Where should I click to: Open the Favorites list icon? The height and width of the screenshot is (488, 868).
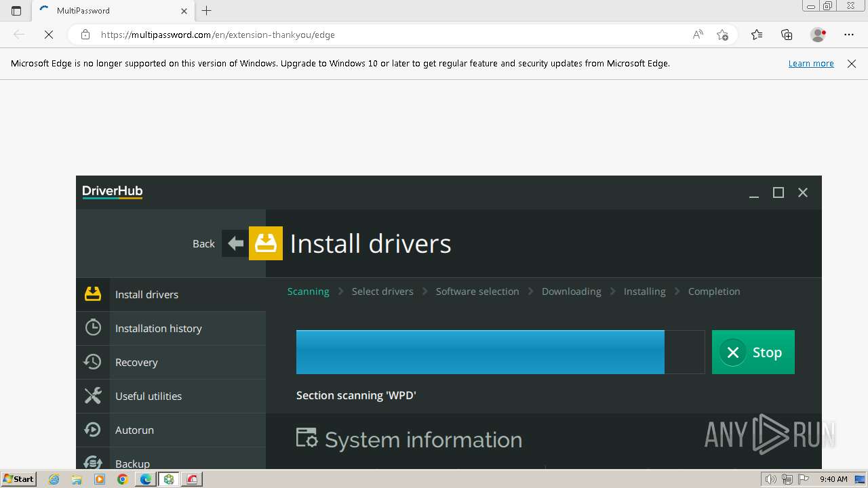tap(757, 35)
